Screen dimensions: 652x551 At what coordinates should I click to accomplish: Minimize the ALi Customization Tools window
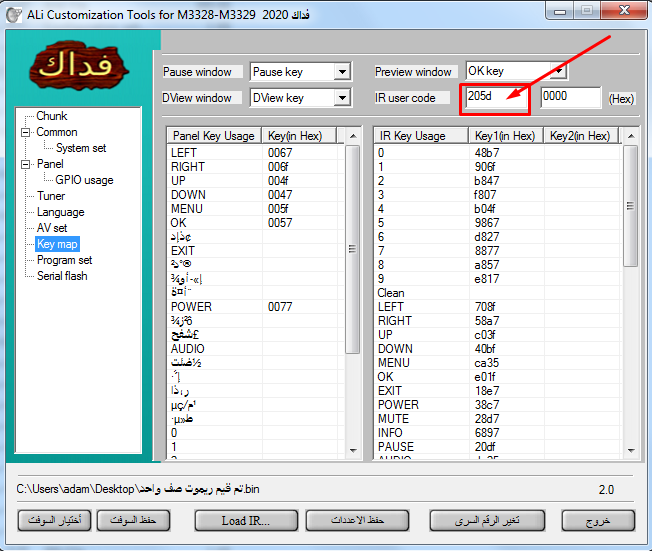560,11
